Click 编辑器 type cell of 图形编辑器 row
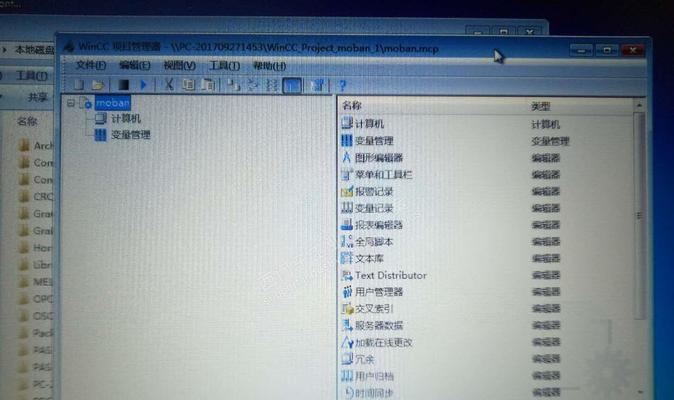Screen dimensions: 674x400 (545, 158)
